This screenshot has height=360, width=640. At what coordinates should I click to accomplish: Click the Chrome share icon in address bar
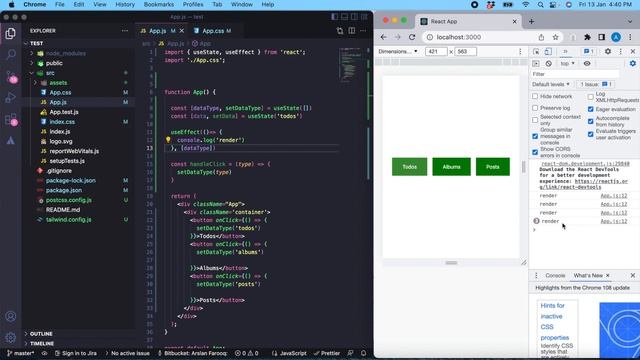[x=541, y=37]
